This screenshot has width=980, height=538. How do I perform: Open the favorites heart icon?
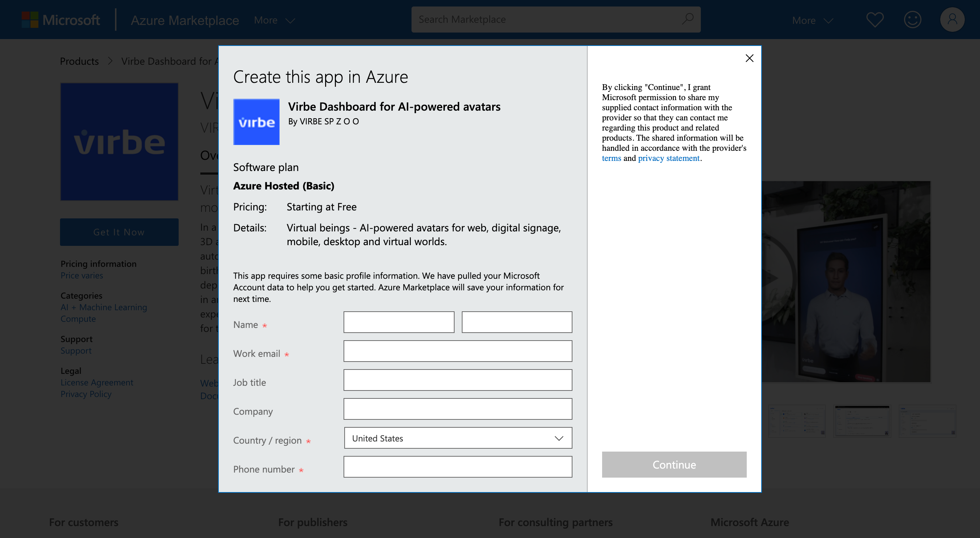point(875,20)
